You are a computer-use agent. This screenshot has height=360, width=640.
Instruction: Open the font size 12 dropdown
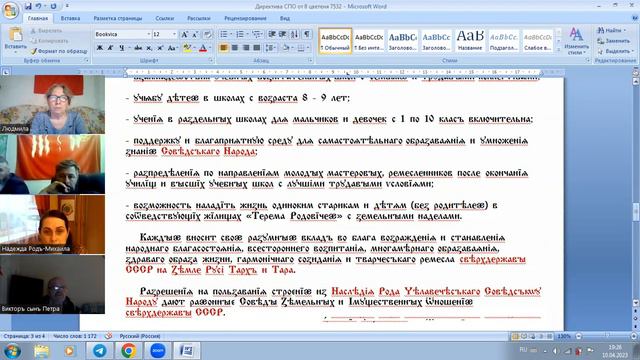click(175, 34)
